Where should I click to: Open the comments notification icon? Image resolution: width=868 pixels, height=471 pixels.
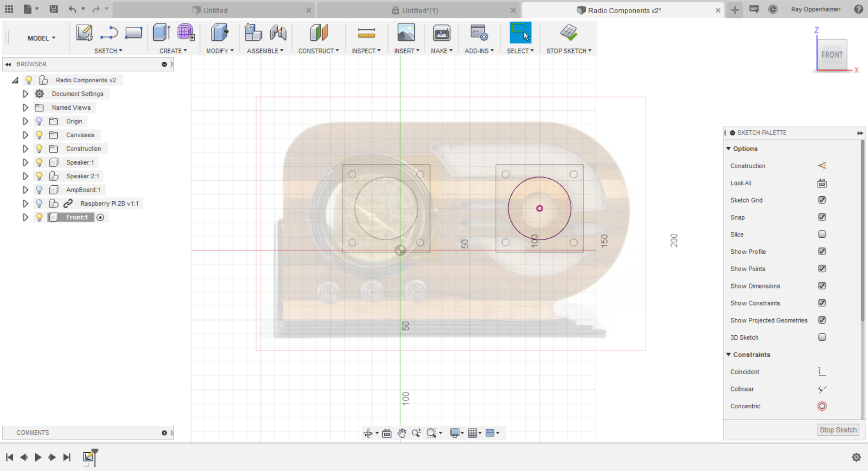754,9
